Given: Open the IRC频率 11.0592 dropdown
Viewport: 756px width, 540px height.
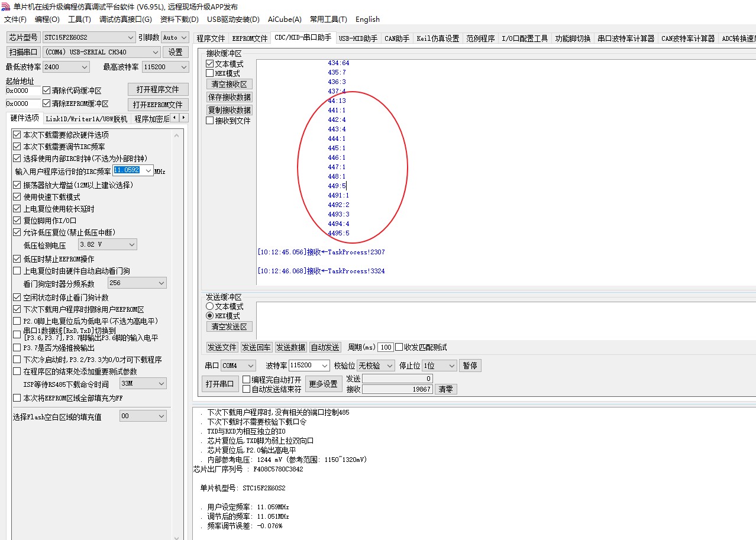Looking at the screenshot, I should (x=147, y=170).
